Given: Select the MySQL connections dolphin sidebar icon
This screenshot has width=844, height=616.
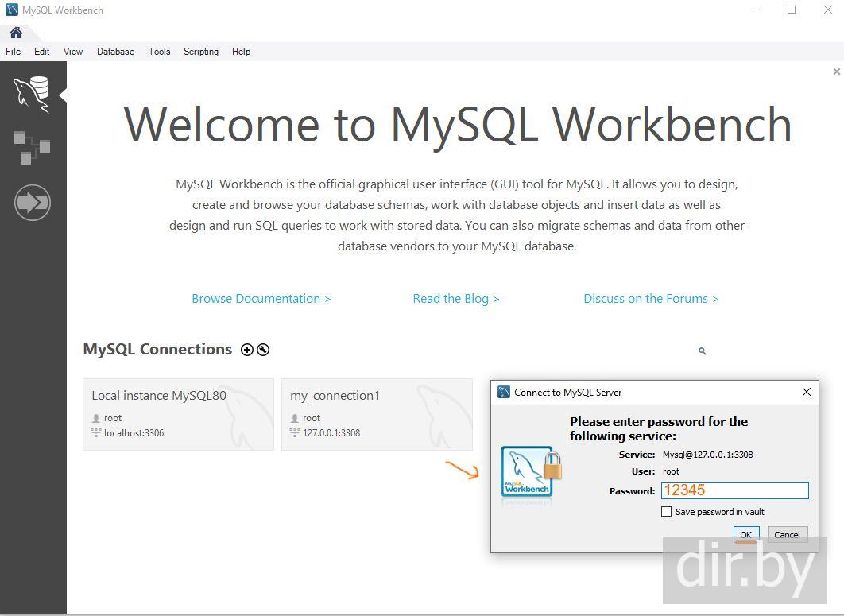Looking at the screenshot, I should [32, 95].
